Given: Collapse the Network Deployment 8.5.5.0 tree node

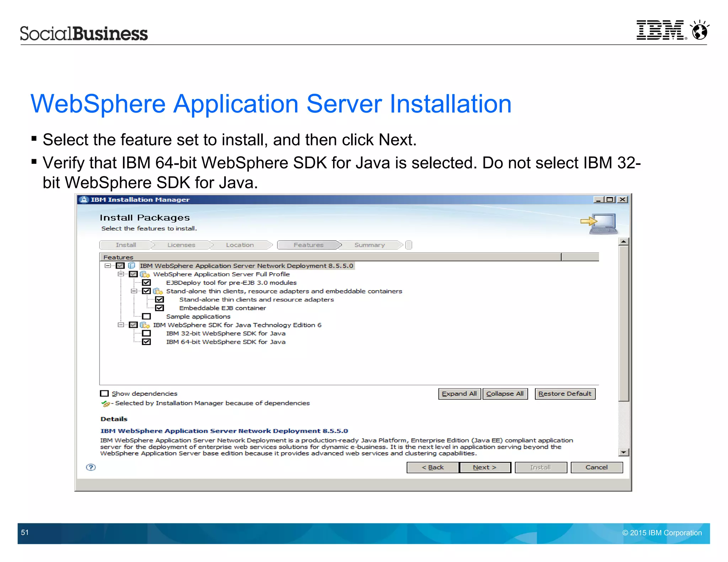Looking at the screenshot, I should click(107, 265).
